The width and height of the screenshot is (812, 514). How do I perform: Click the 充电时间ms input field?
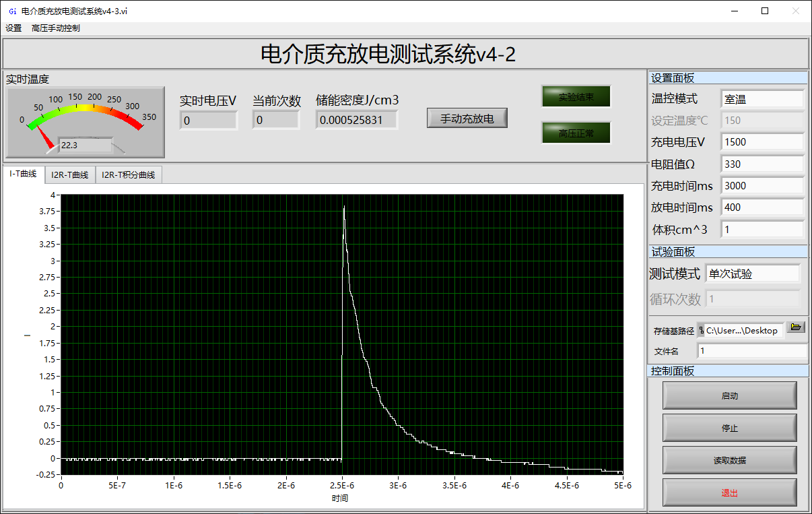pos(762,186)
